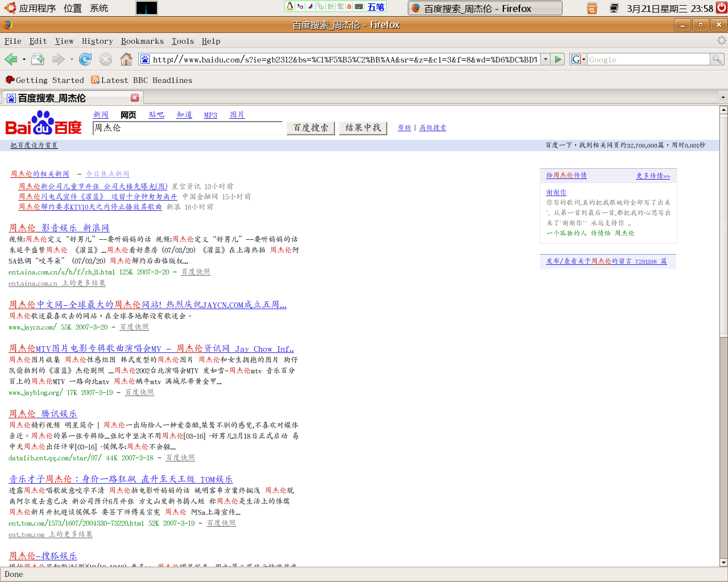This screenshot has width=728, height=582.
Task: Switch to Baidu 图片 search category
Action: coord(237,115)
